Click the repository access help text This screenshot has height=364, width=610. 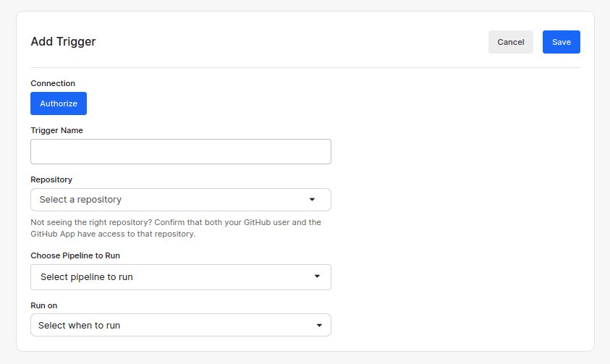pos(176,228)
